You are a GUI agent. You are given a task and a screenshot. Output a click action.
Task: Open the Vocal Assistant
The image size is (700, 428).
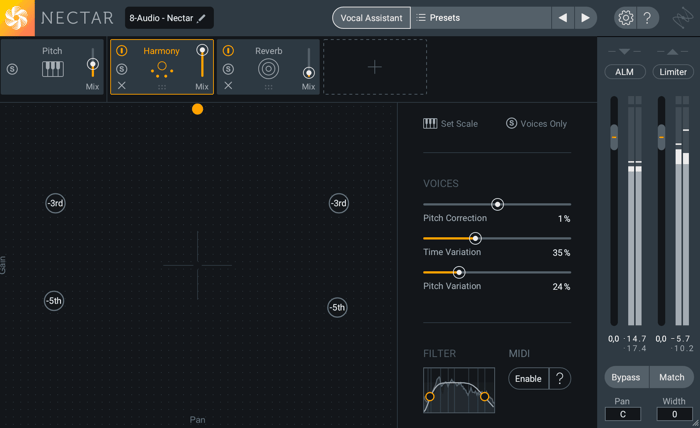click(x=371, y=18)
